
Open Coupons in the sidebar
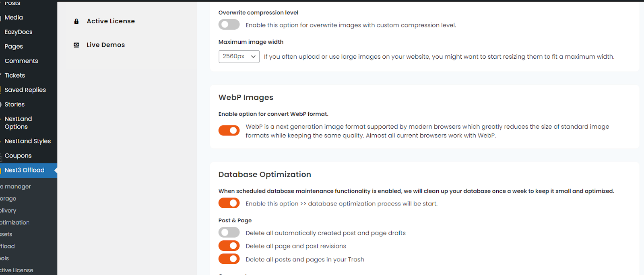[x=18, y=156]
